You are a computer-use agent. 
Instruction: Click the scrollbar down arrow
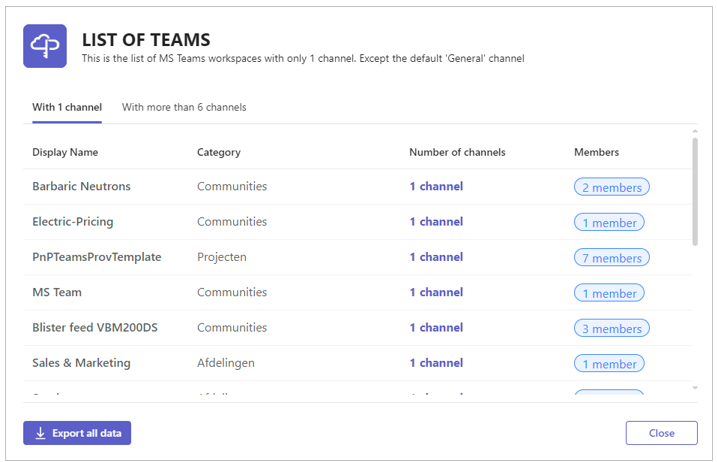695,388
